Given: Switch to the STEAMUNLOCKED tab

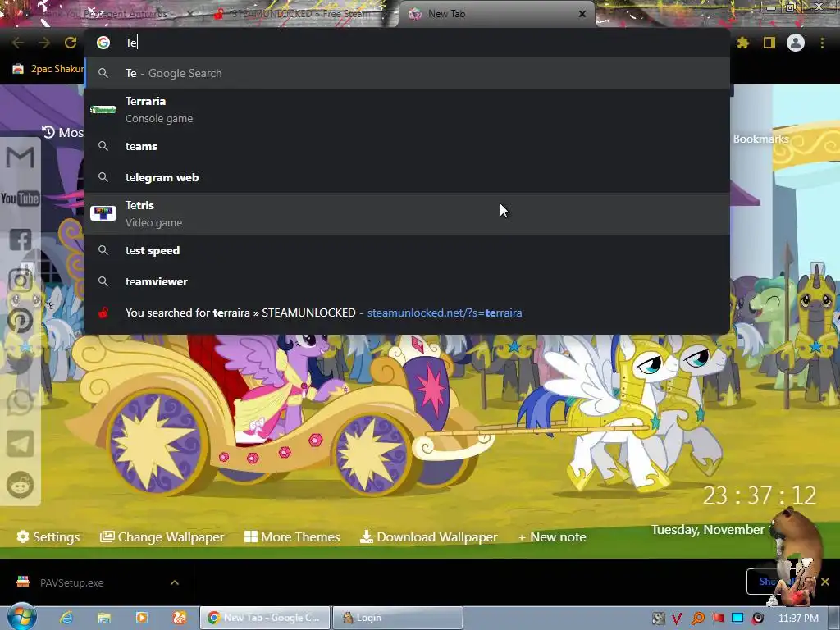Looking at the screenshot, I should point(300,14).
